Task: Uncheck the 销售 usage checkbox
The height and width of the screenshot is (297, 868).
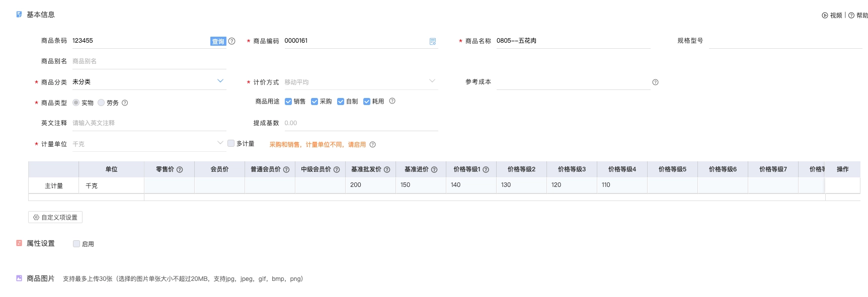Action: pos(288,102)
